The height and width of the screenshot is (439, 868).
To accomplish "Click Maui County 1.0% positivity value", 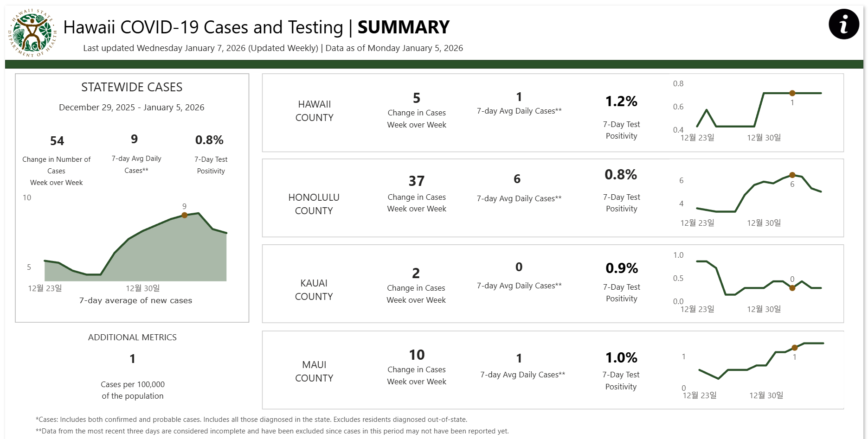I will (621, 358).
